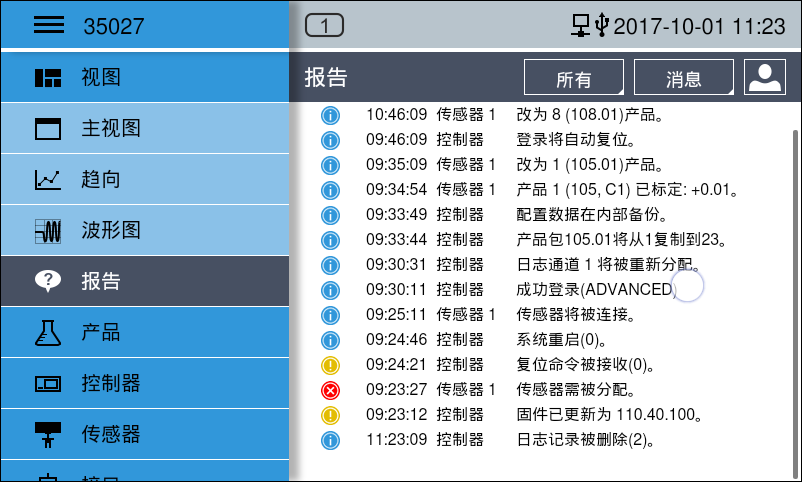802x482 pixels.
Task: Go to 趋向 trend view
Action: [x=145, y=179]
